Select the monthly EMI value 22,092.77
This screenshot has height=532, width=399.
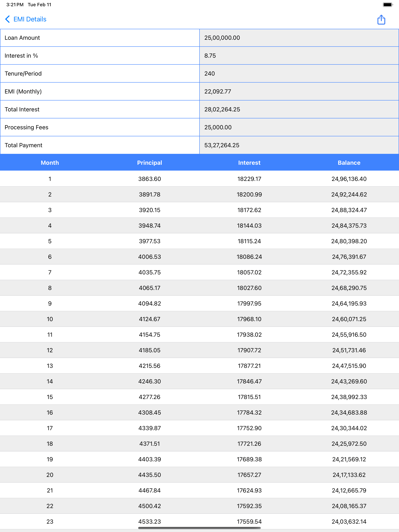point(218,91)
